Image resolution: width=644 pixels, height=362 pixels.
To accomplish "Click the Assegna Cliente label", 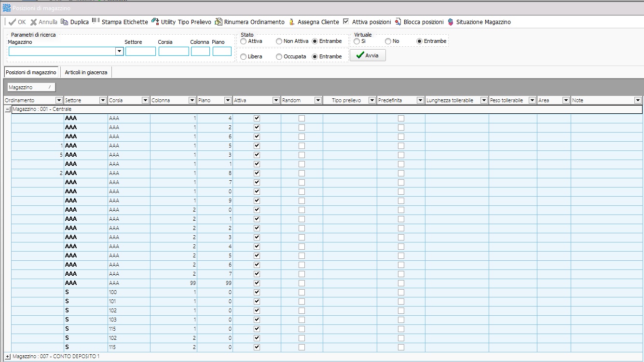I will click(318, 22).
